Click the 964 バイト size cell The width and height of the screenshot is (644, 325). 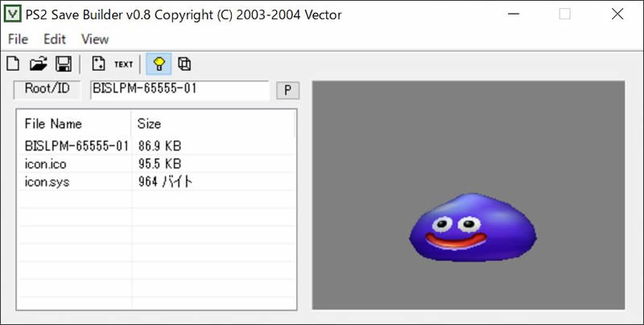166,182
